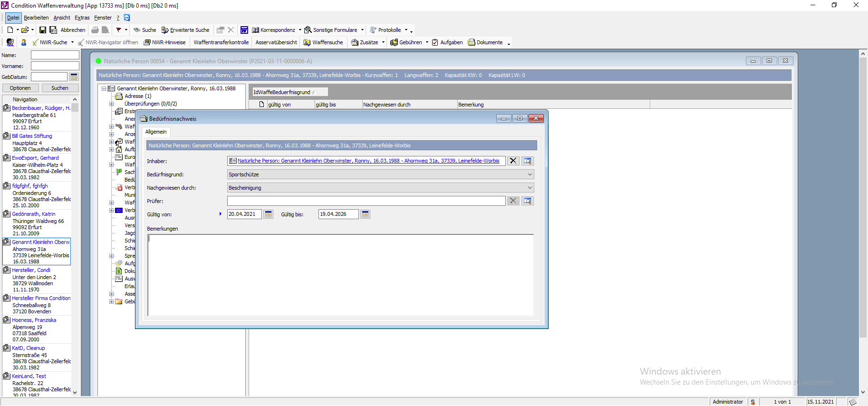Open the Word document icon in toolbar

pyautogui.click(x=244, y=30)
